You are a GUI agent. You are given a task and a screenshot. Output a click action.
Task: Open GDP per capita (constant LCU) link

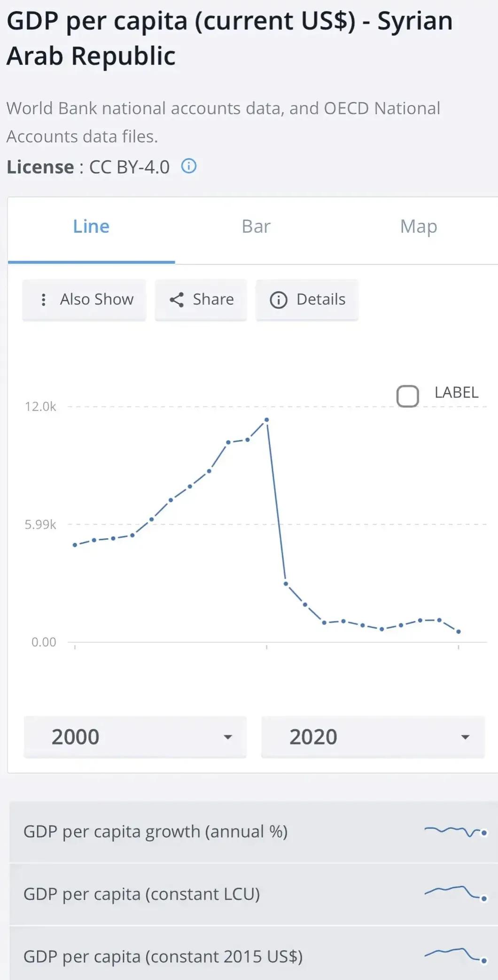point(141,893)
